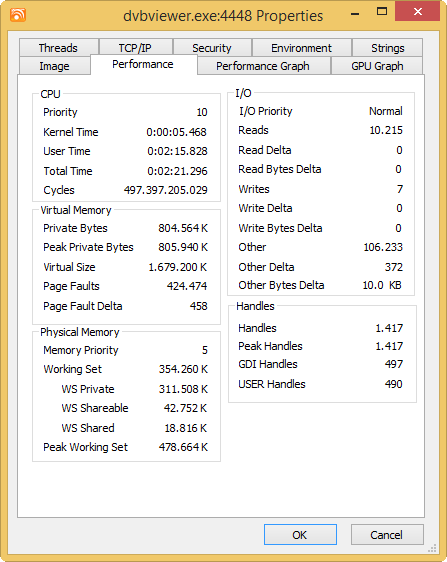Screen dimensions: 447x562
Task: Click the GDI Handles count
Action: point(394,364)
